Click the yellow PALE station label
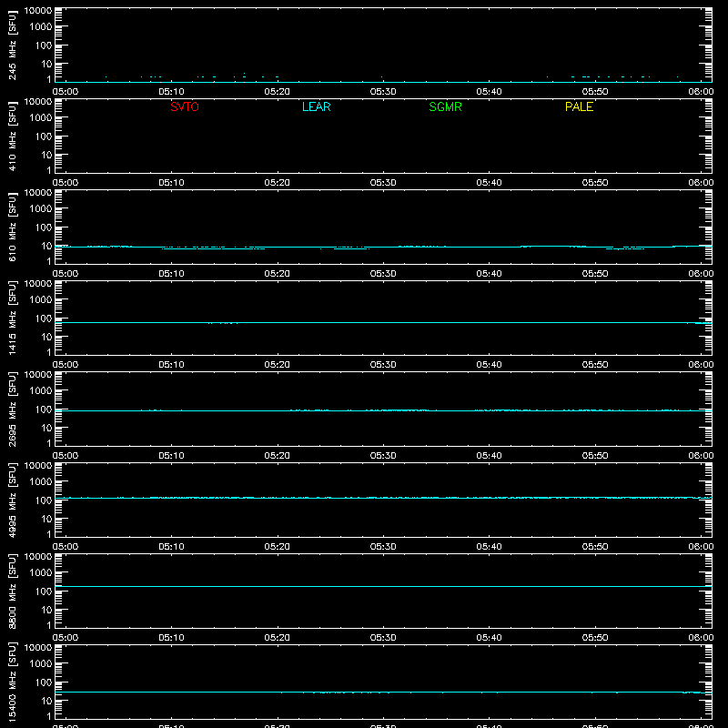Viewport: 728px width, 728px height. 579,106
